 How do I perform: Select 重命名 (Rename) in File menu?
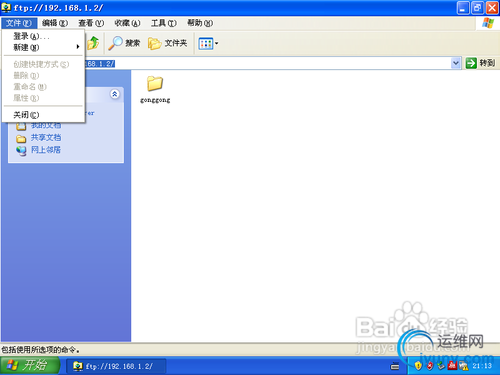click(43, 87)
